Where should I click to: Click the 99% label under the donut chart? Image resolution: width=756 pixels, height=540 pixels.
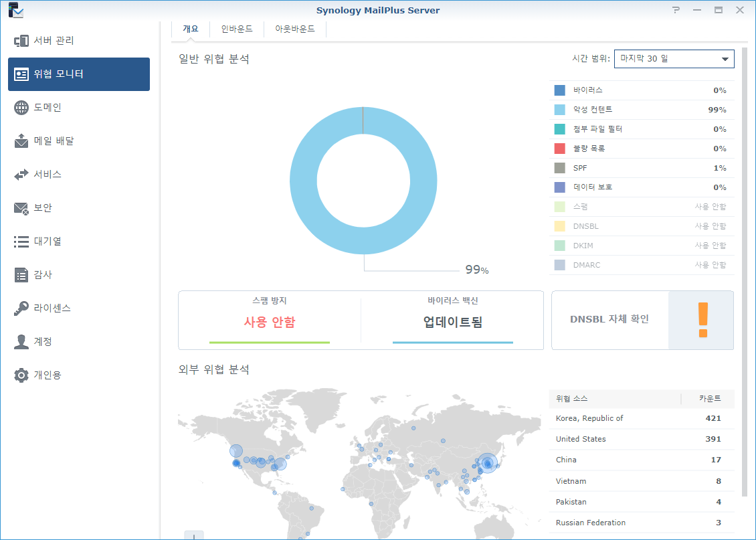point(477,270)
